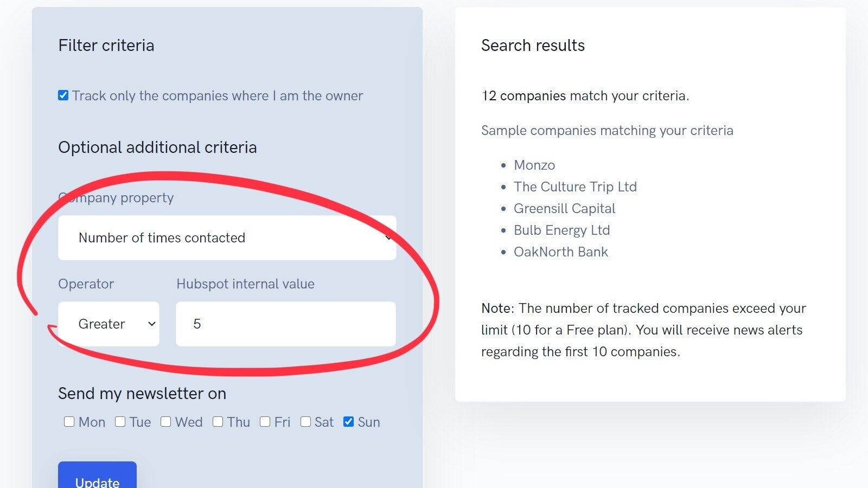
Task: Uncheck track only companies I own
Action: tap(63, 96)
